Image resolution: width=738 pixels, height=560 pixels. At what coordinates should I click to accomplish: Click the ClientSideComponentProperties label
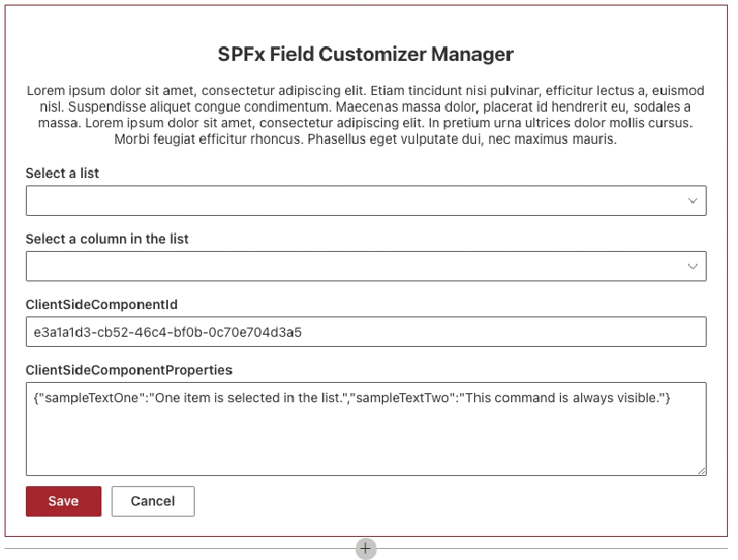point(131,370)
